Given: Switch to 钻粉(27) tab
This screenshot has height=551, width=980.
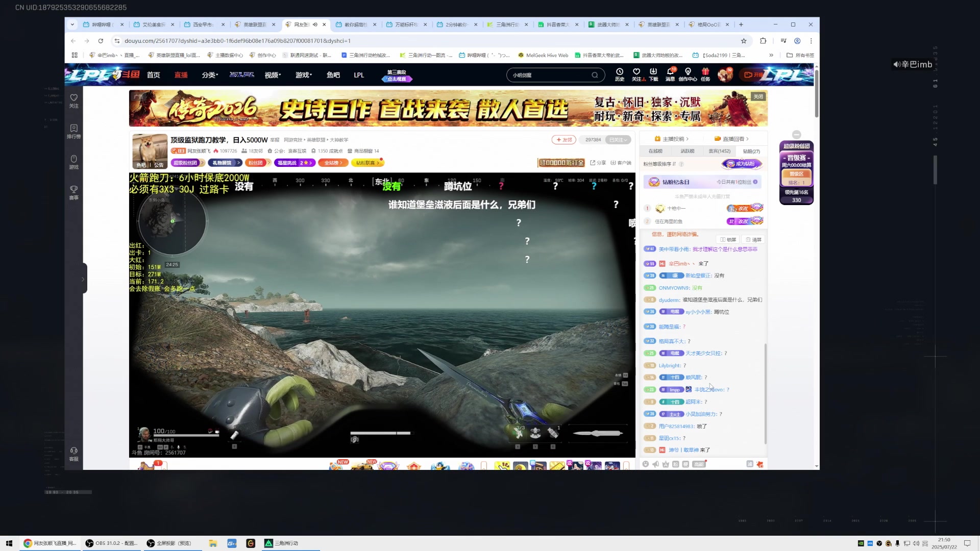Looking at the screenshot, I should (751, 152).
